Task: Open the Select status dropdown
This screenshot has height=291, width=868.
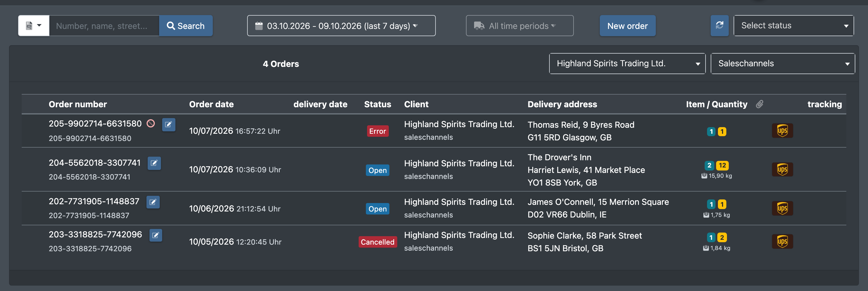Action: (794, 26)
